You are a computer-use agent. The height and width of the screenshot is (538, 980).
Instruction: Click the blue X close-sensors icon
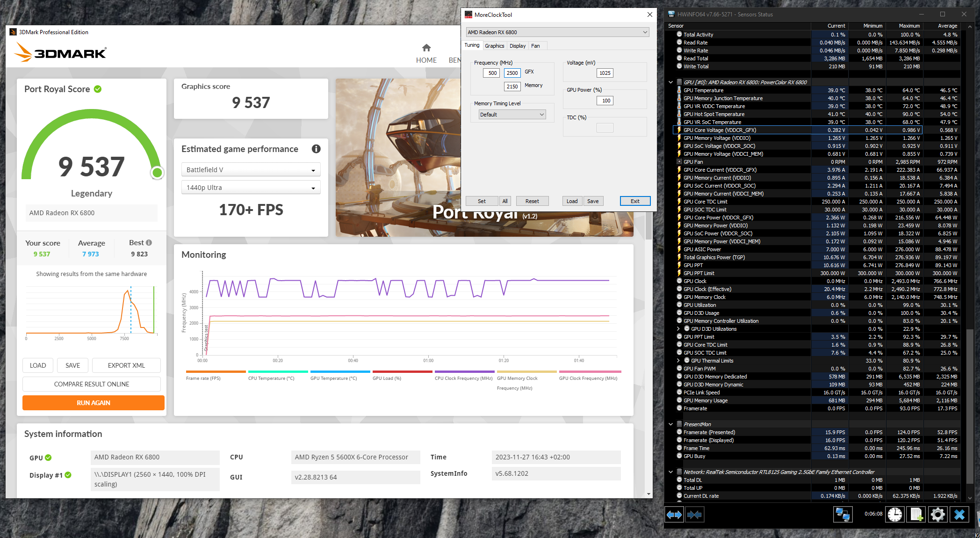tap(959, 515)
